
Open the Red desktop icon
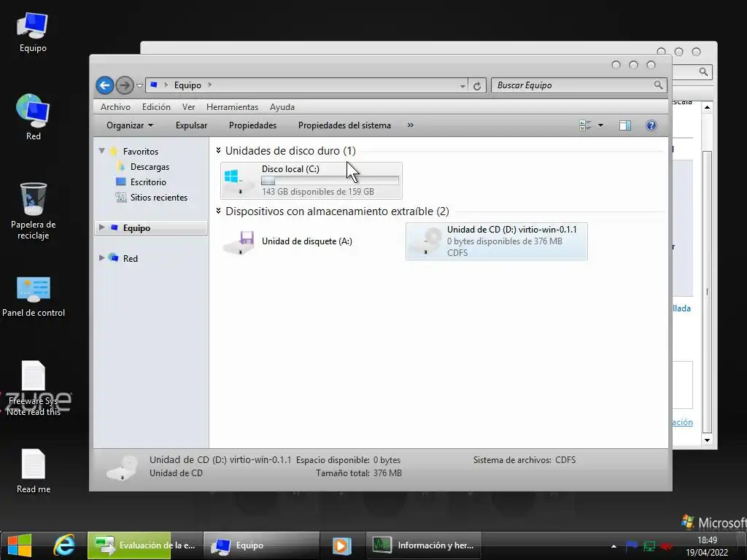pos(33,117)
